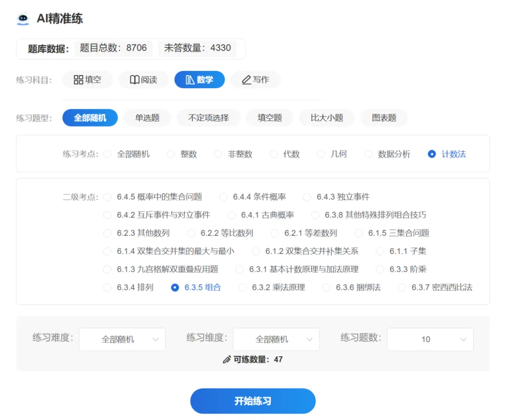Click the pen icon on the 写作 button
The image size is (506, 420).
coord(246,80)
